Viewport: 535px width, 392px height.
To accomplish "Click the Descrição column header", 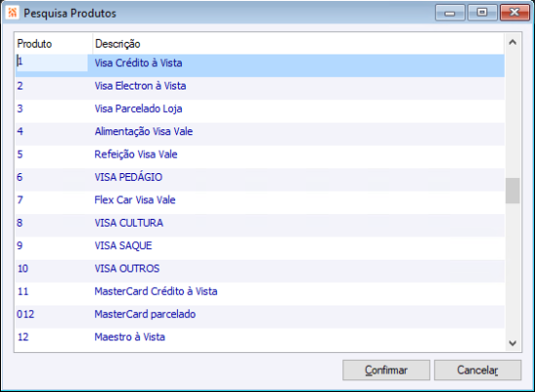I will click(x=299, y=44).
